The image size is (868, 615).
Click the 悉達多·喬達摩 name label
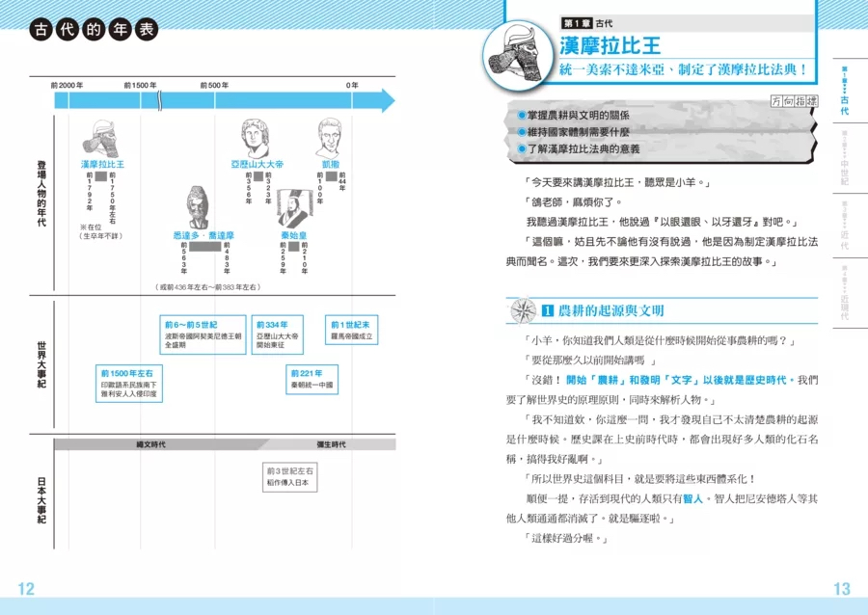203,235
